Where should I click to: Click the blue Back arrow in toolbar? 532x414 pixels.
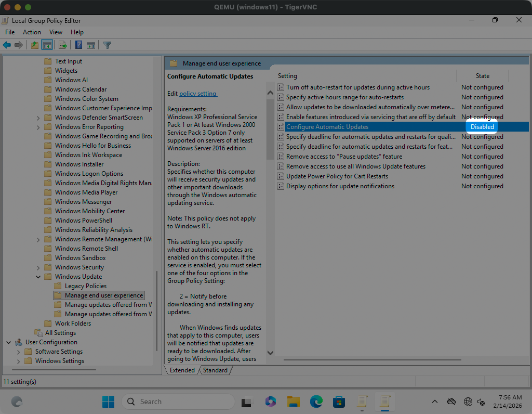point(7,45)
